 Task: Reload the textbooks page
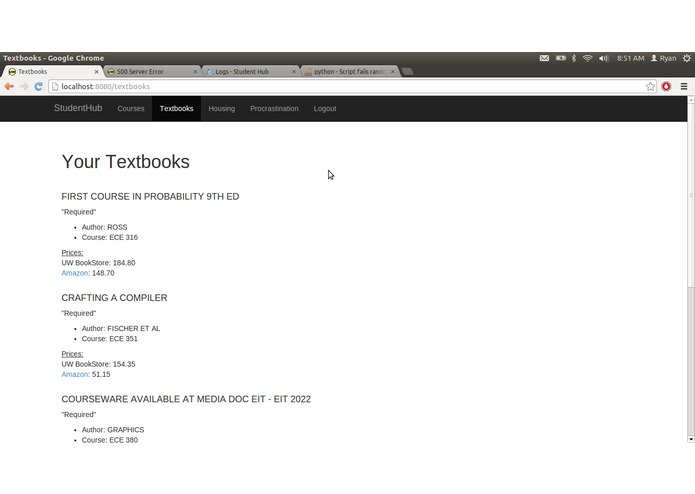(x=39, y=86)
